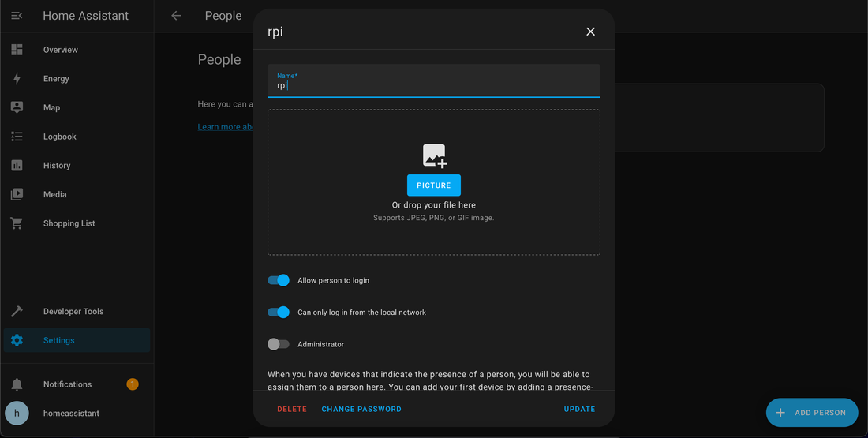Click the History chart icon

click(x=17, y=166)
